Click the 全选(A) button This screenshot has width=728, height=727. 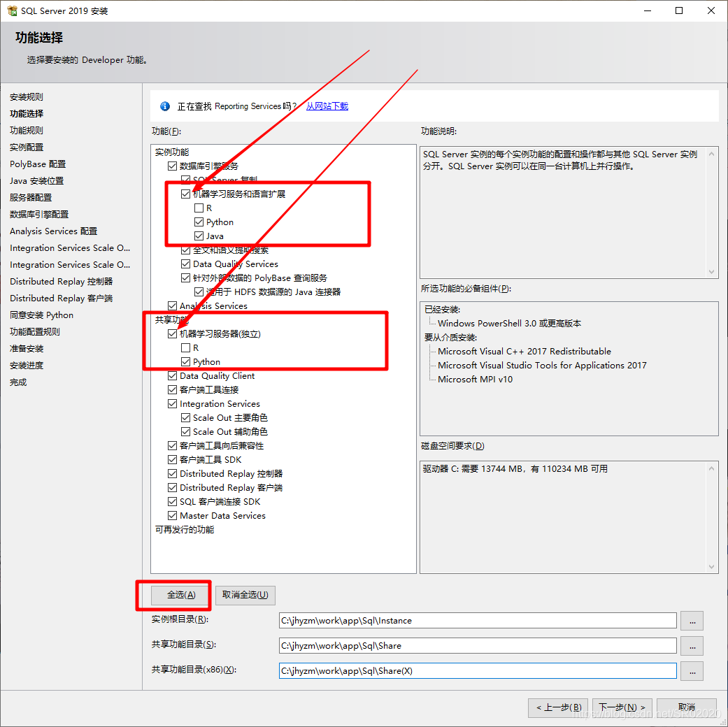click(x=181, y=595)
